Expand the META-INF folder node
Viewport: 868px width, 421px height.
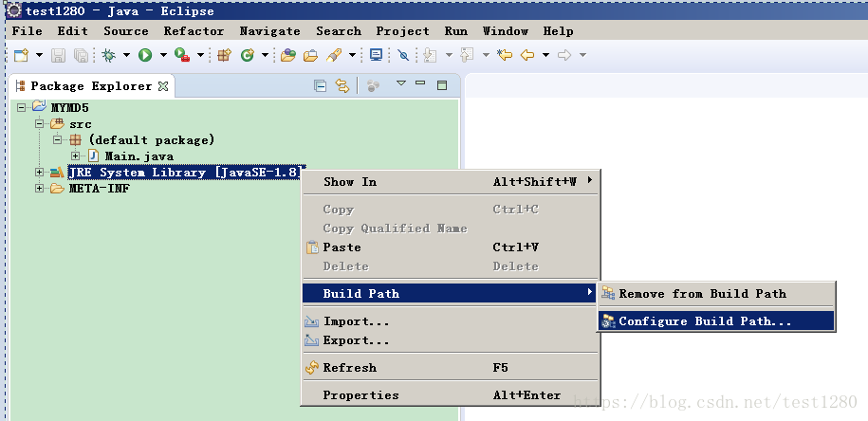39,188
